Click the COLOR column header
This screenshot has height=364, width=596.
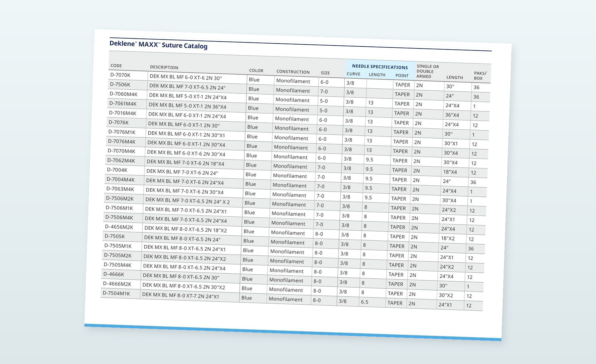point(256,70)
